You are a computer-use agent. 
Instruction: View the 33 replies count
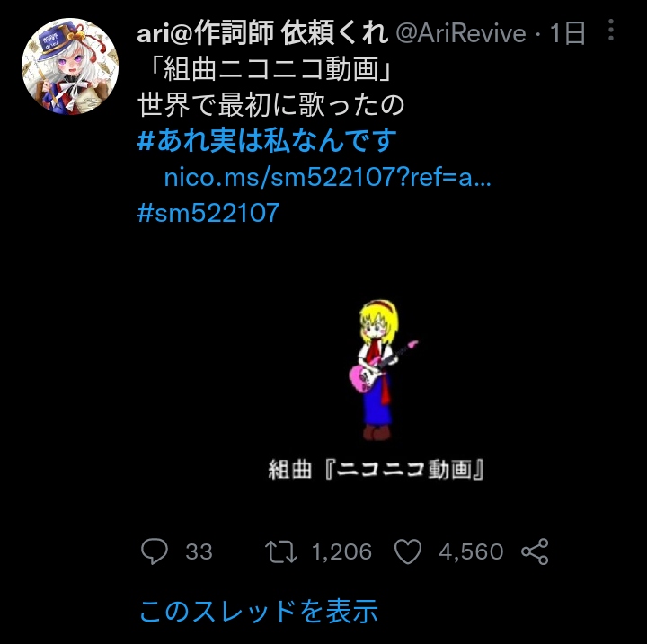[x=199, y=551]
